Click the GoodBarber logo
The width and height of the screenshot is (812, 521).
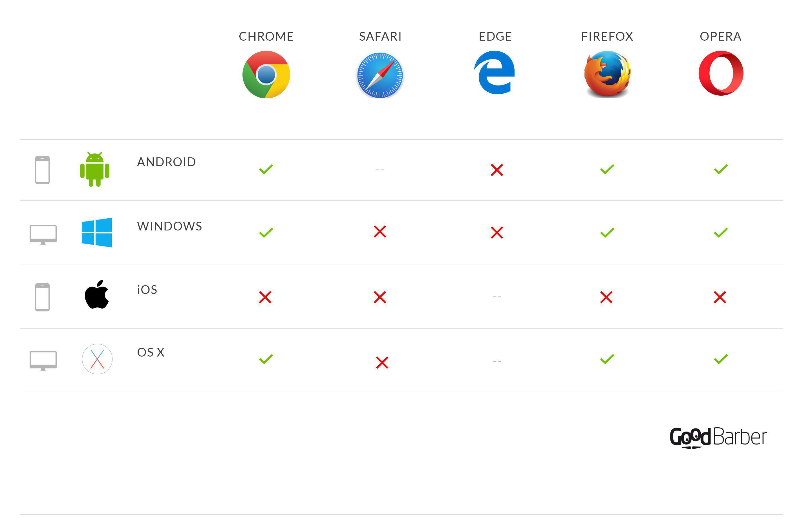pos(718,437)
